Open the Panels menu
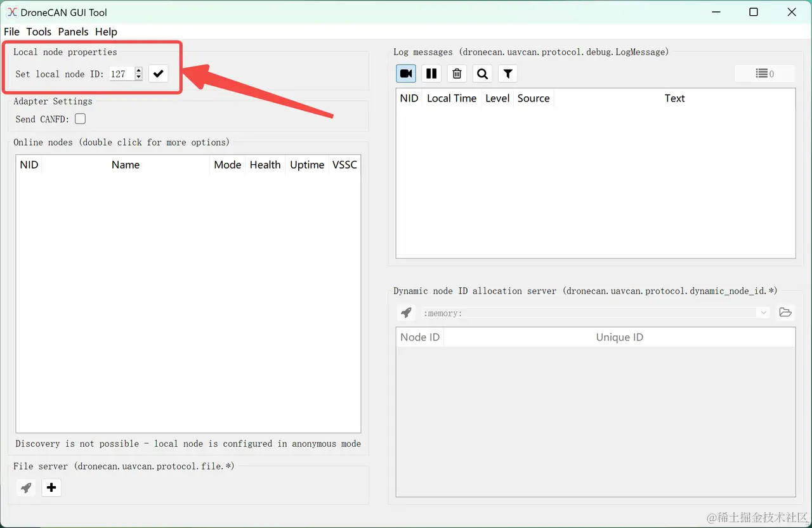This screenshot has width=812, height=528. click(x=73, y=32)
